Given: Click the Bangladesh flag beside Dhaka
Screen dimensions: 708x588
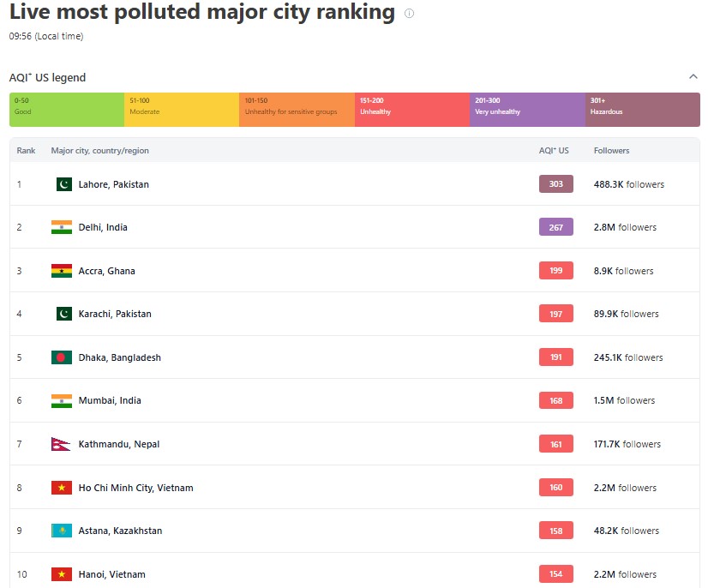Looking at the screenshot, I should coord(62,357).
